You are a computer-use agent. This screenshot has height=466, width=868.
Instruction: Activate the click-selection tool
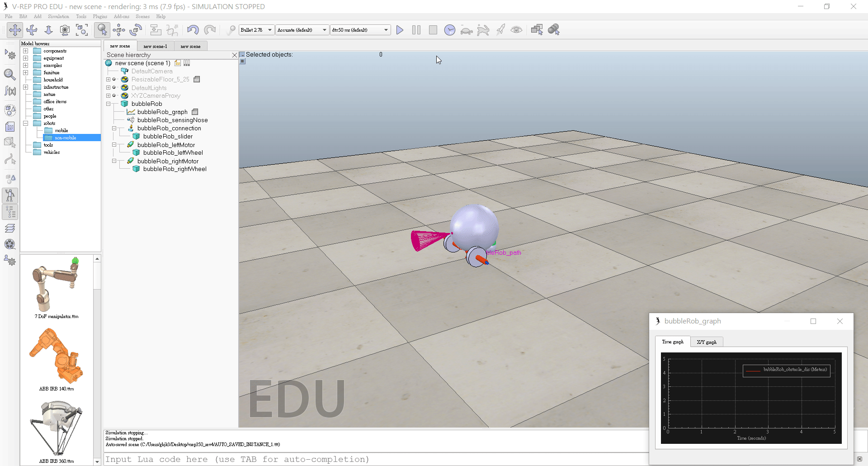coord(102,30)
